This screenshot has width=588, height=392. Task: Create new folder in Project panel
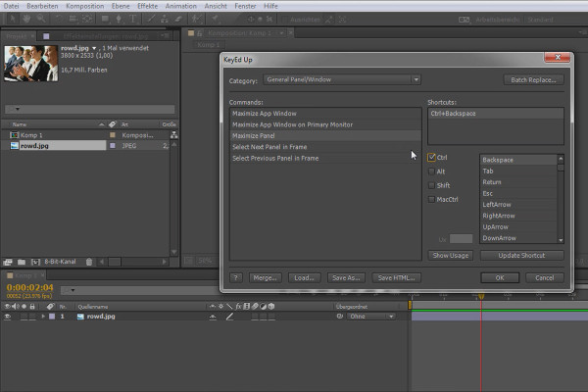(22, 262)
